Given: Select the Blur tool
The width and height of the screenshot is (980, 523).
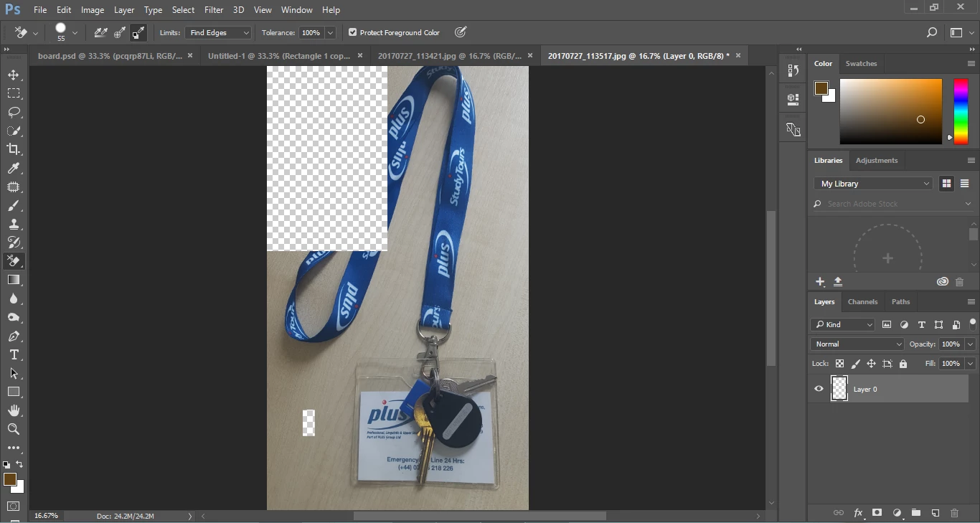Looking at the screenshot, I should pos(14,298).
